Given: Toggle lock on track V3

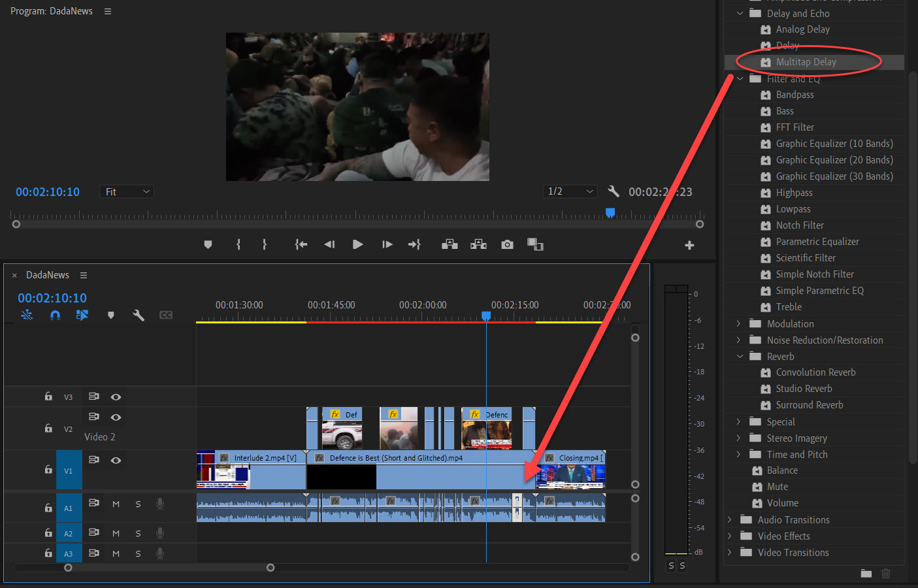Looking at the screenshot, I should (48, 396).
